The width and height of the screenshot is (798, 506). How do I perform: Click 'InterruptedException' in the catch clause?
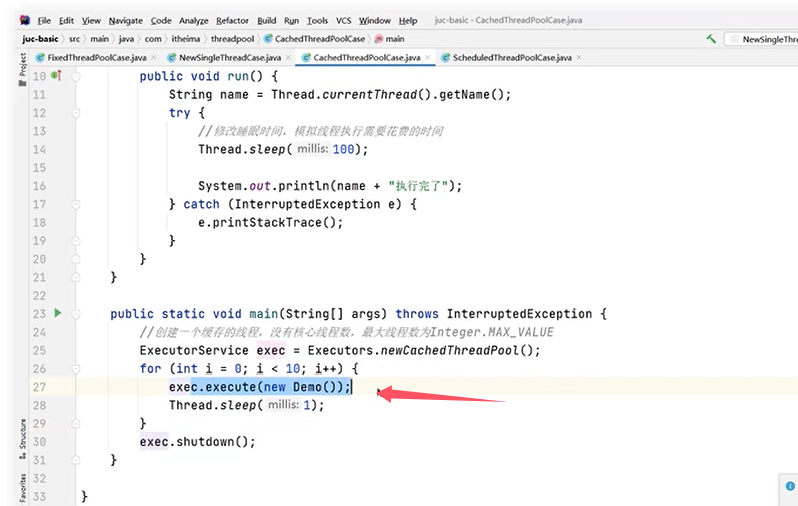pos(307,204)
